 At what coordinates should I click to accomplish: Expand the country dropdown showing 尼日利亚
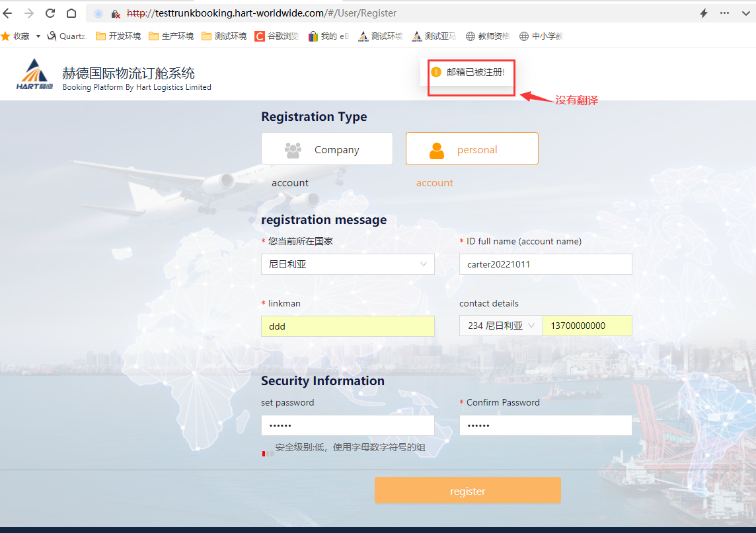[348, 264]
